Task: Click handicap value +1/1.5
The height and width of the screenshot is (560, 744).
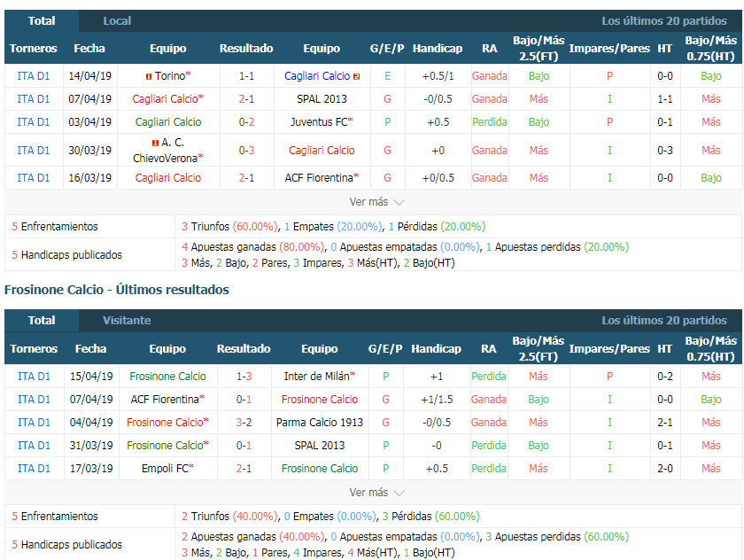Action: (x=437, y=400)
